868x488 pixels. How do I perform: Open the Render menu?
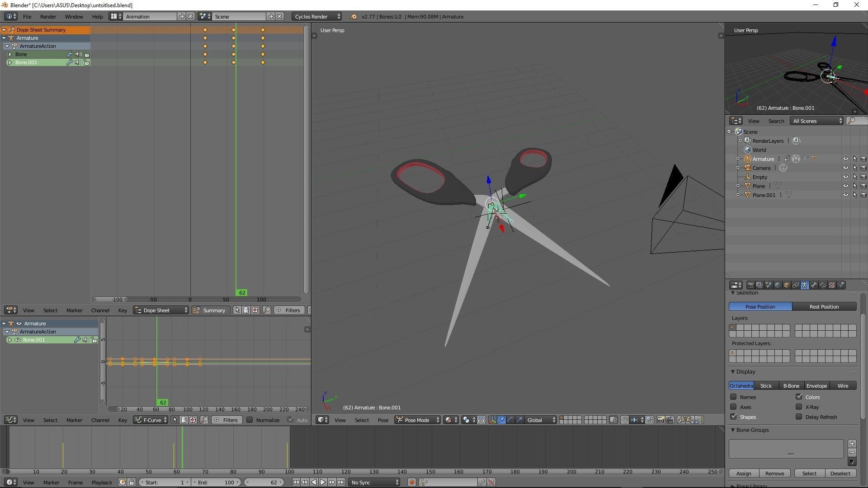[48, 16]
